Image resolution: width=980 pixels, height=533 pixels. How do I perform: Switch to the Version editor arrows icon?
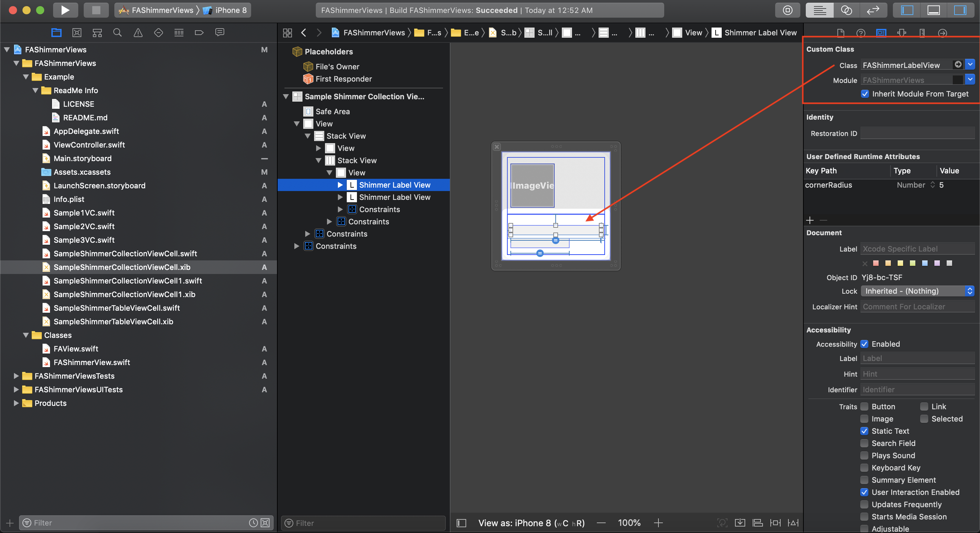pos(873,10)
